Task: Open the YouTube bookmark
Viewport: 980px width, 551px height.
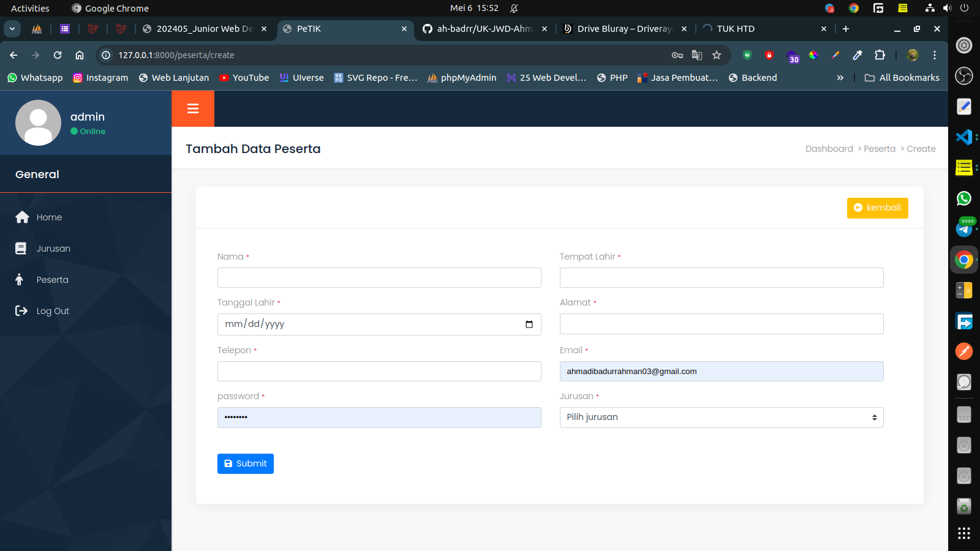Action: [244, 78]
